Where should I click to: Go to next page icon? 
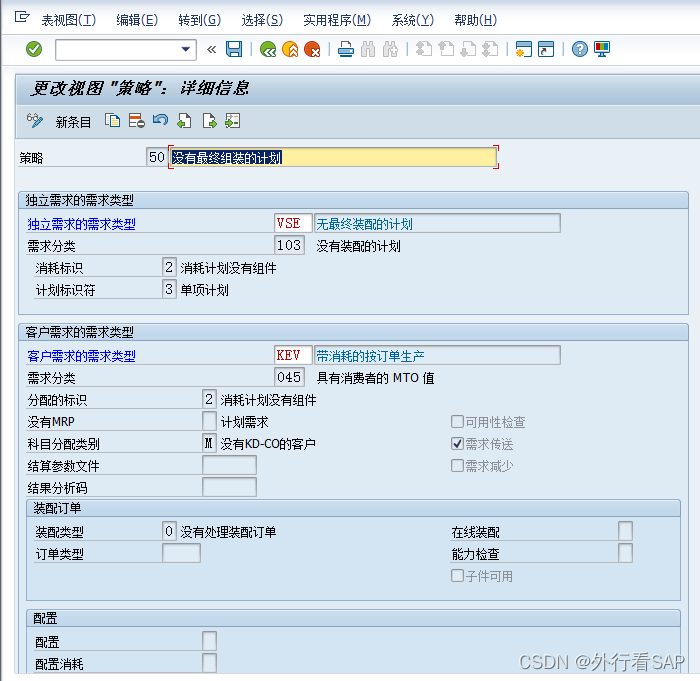tap(468, 49)
